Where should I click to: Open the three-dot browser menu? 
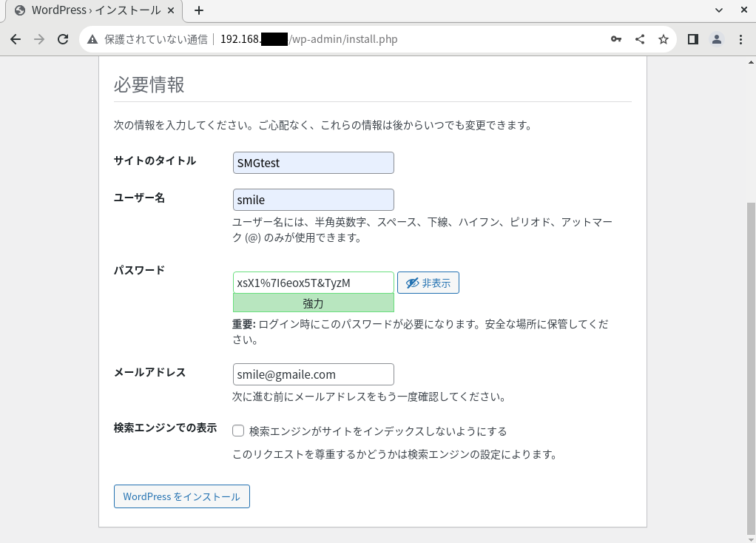coord(740,39)
